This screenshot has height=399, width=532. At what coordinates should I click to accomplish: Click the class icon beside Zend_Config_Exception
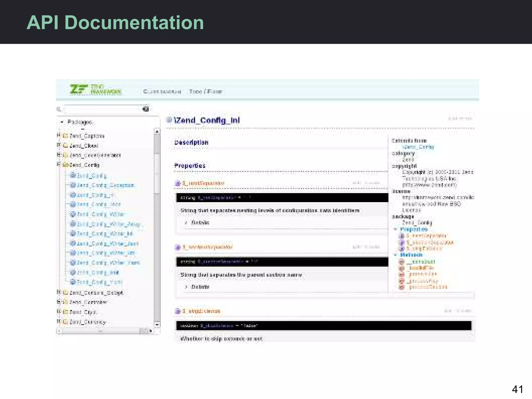click(73, 185)
